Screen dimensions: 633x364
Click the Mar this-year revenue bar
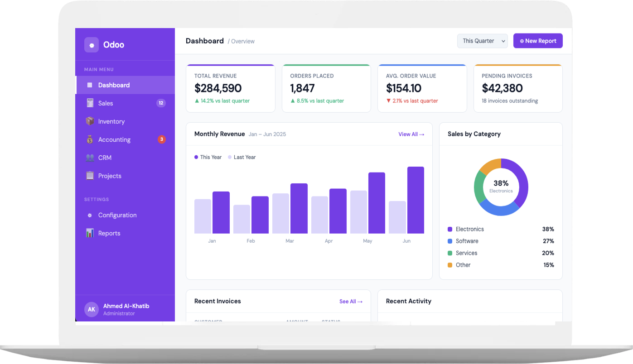tap(299, 208)
